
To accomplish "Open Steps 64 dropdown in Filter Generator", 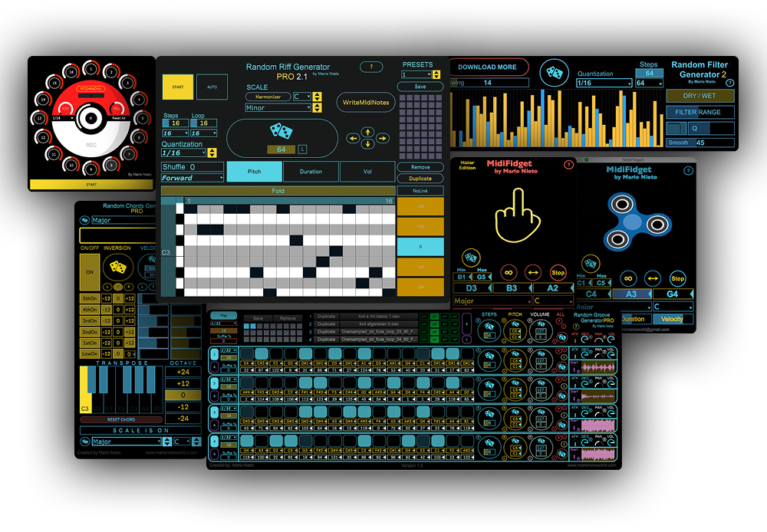I will click(649, 83).
